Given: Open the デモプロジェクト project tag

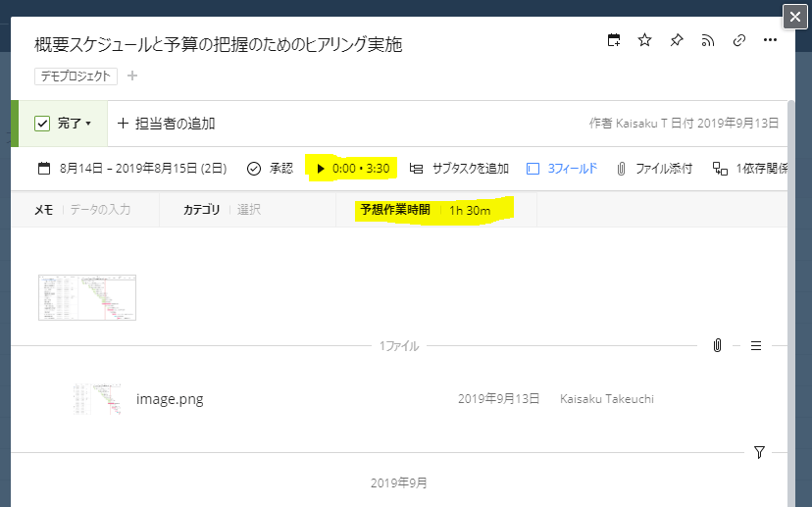Looking at the screenshot, I should tap(76, 76).
